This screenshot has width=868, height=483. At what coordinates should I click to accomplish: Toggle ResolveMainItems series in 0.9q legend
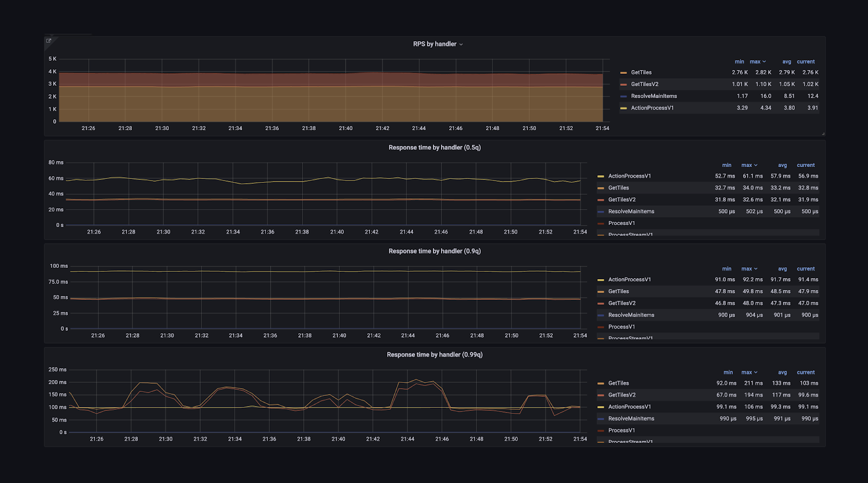pos(631,315)
